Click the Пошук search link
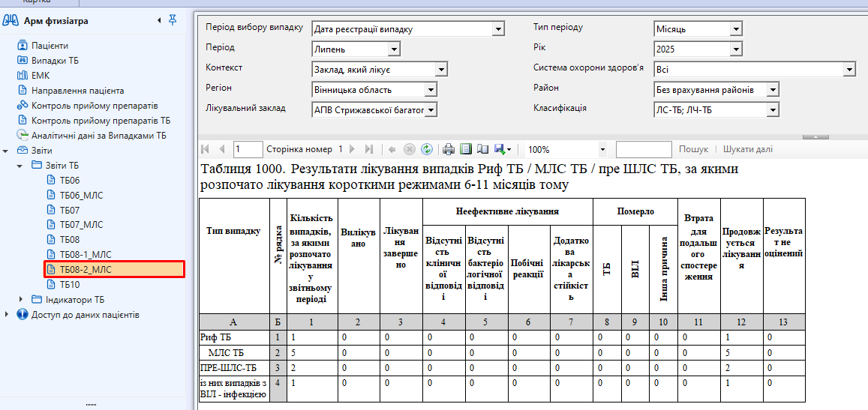 coord(693,149)
